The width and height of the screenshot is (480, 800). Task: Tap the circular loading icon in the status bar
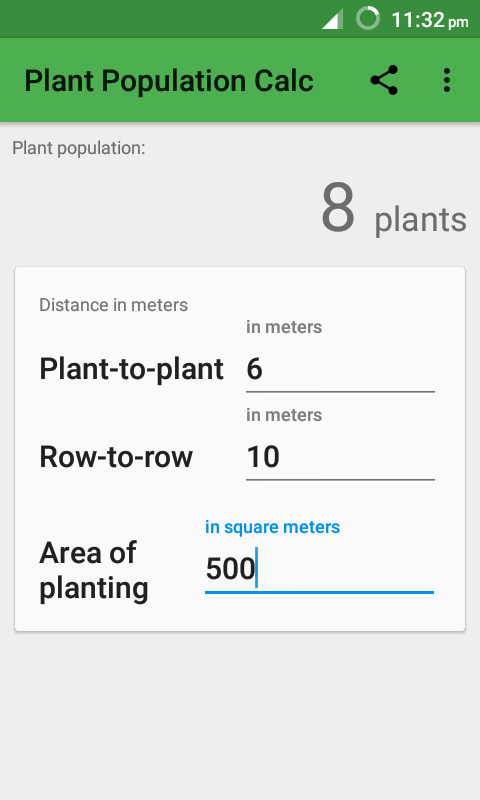click(x=367, y=18)
